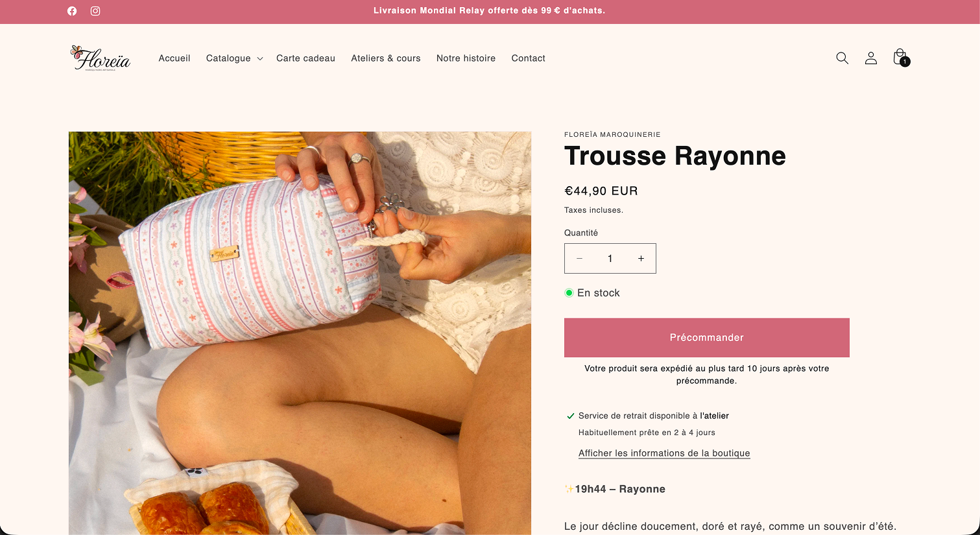Image resolution: width=980 pixels, height=535 pixels.
Task: Click the Mondial Relay delivery announcement banner
Action: [x=490, y=11]
